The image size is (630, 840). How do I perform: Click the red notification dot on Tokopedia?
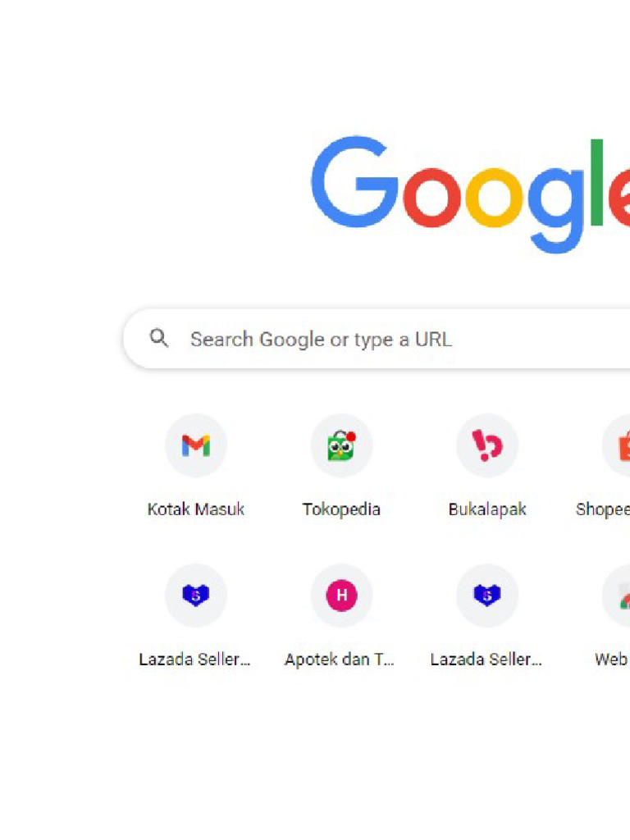click(351, 436)
